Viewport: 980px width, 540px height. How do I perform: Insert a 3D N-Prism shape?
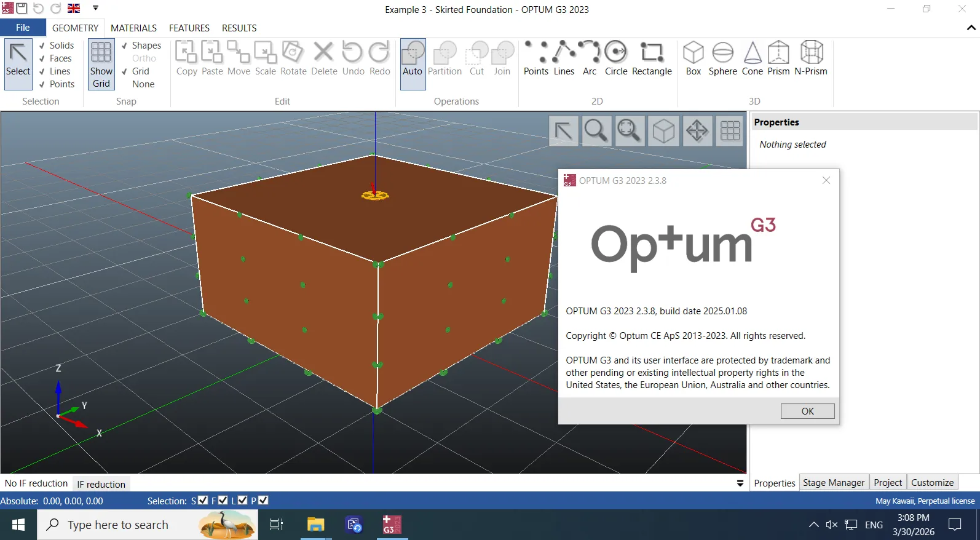(x=811, y=58)
